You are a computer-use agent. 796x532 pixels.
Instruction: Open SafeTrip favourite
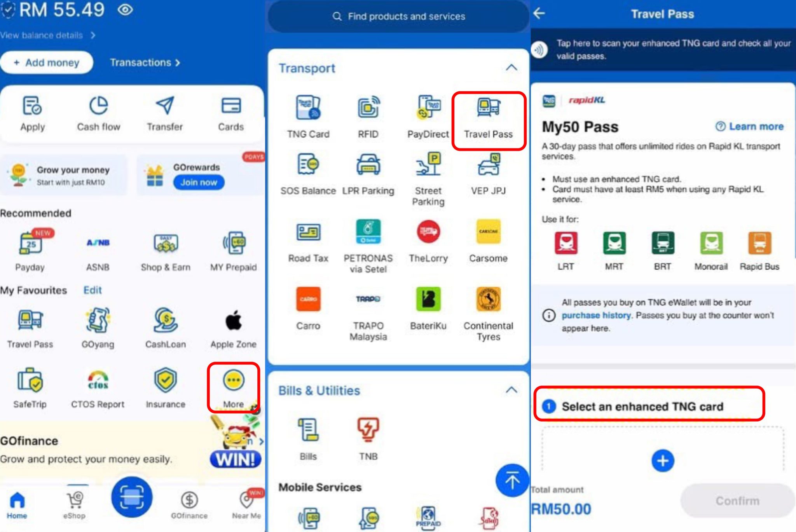(30, 388)
